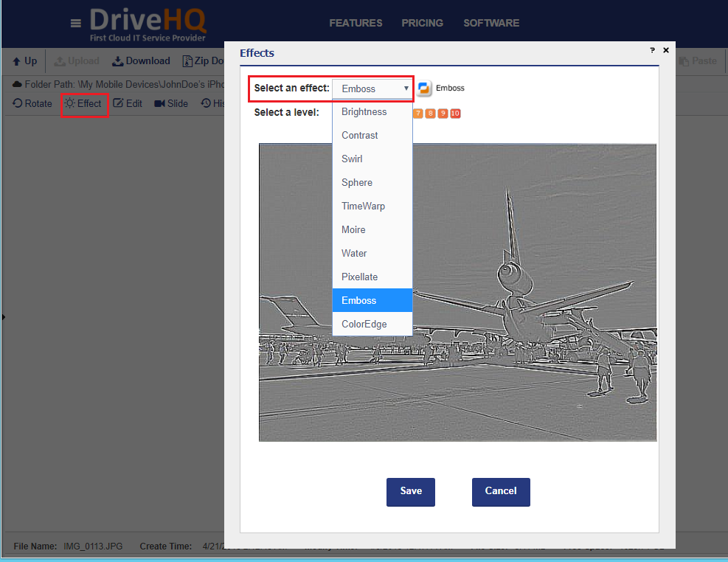The height and width of the screenshot is (562, 728).
Task: Choose effect level 9
Action: click(x=443, y=113)
